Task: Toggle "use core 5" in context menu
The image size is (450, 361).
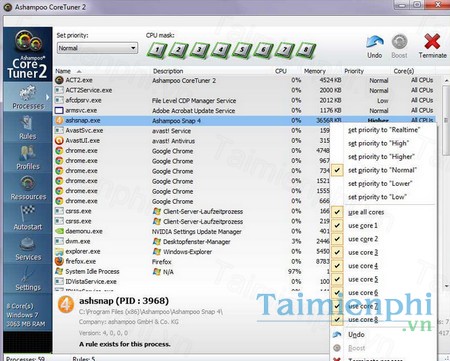Action: point(384,279)
